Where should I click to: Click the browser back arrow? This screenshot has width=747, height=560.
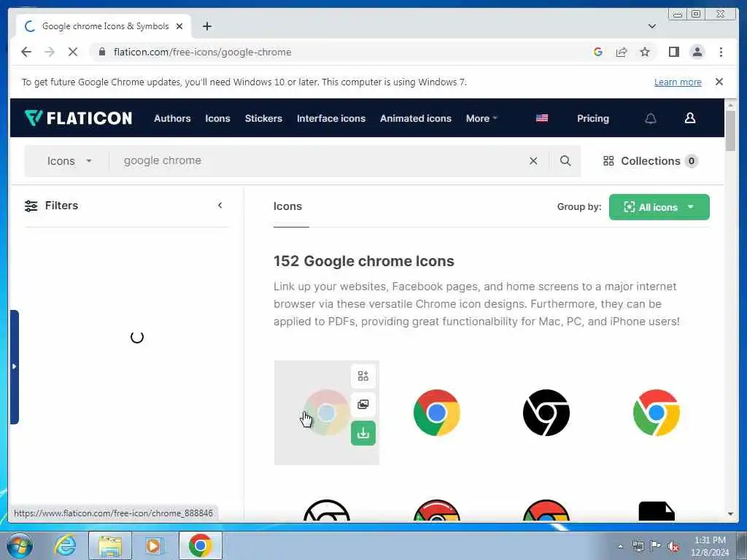26,52
